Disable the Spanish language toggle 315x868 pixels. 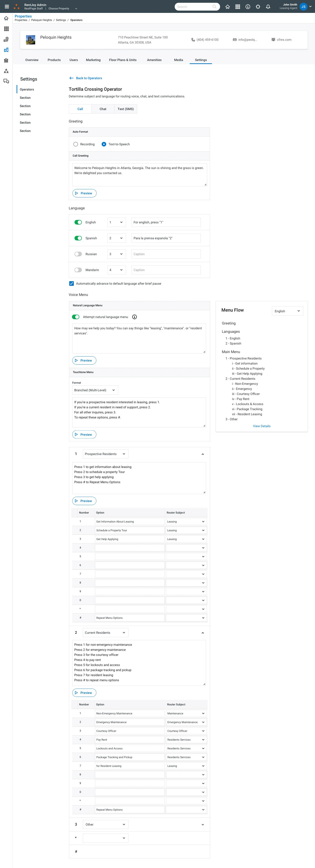78,238
